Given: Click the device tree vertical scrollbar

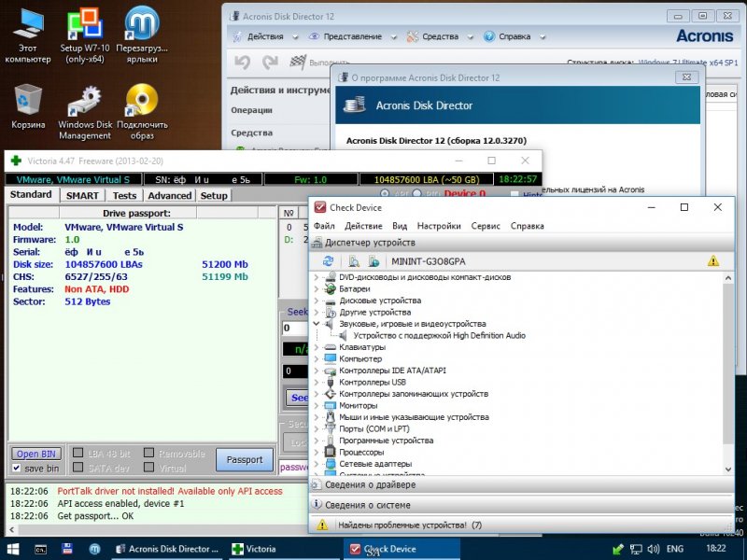Looking at the screenshot, I should tap(728, 362).
